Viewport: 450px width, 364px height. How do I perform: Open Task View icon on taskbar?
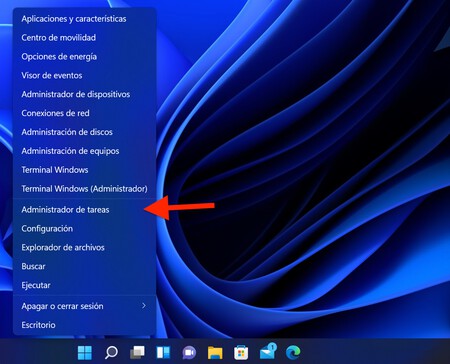pyautogui.click(x=137, y=352)
